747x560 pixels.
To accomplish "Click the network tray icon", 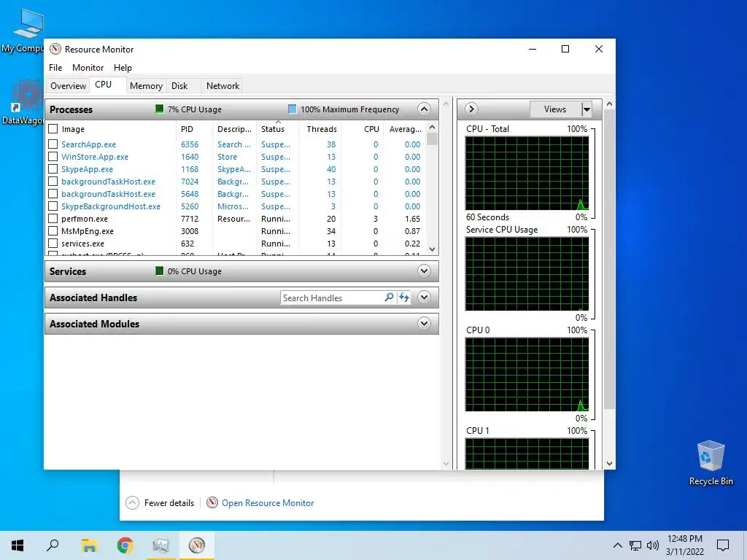I will coord(635,545).
